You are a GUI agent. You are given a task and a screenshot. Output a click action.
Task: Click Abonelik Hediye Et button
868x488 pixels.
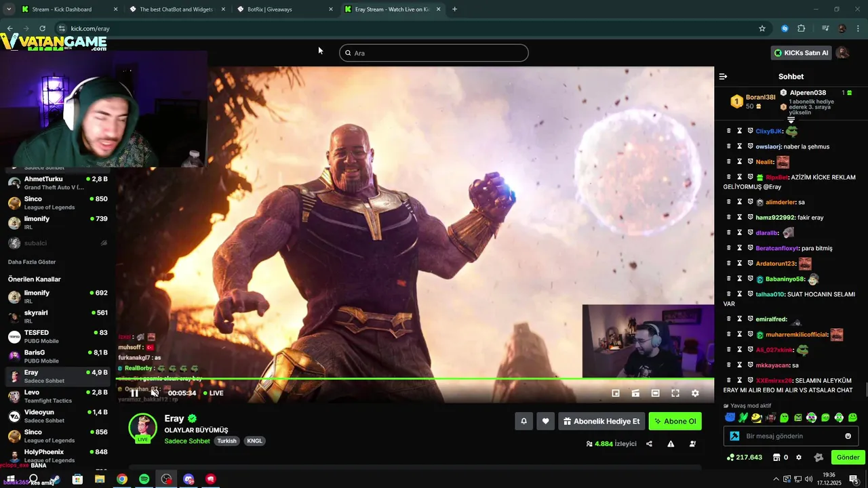601,421
